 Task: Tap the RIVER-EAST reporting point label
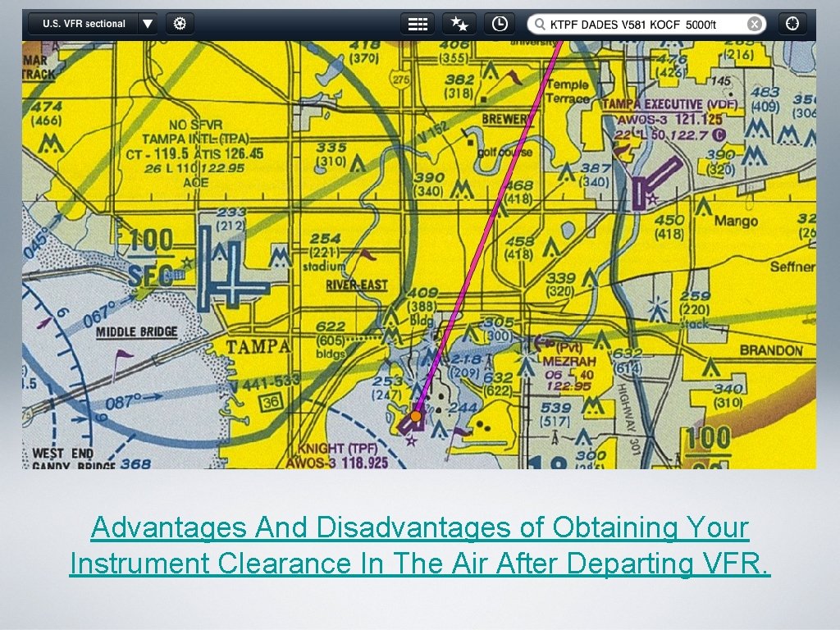(x=357, y=285)
